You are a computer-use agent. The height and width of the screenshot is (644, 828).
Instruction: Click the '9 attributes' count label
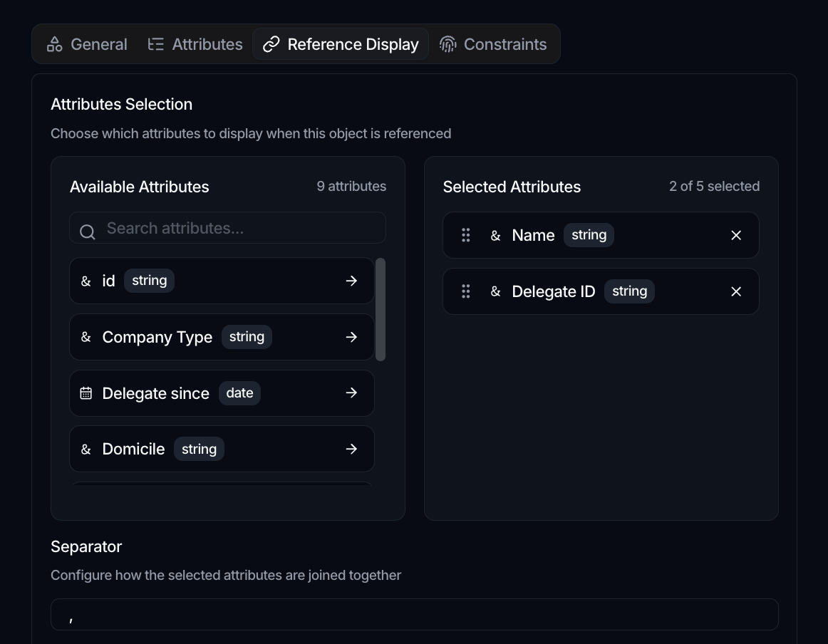click(x=351, y=187)
